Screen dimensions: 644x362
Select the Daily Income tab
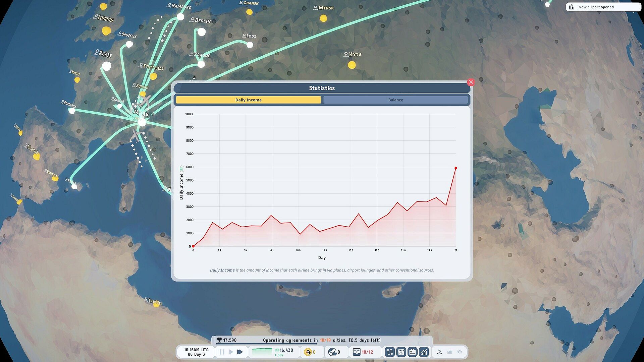click(248, 100)
